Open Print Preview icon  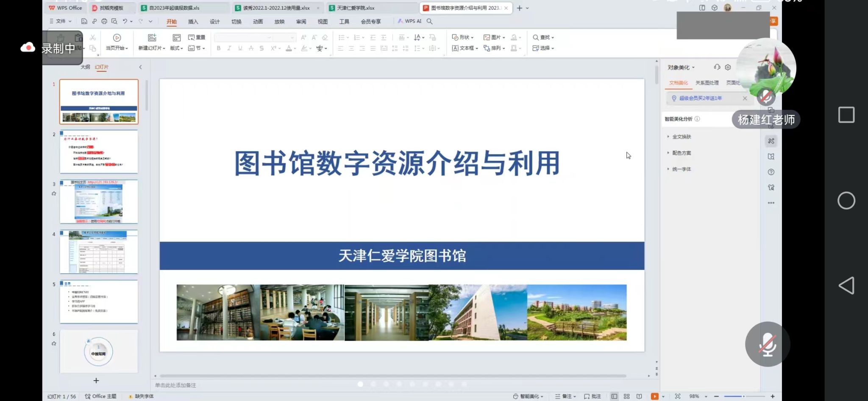click(x=114, y=21)
